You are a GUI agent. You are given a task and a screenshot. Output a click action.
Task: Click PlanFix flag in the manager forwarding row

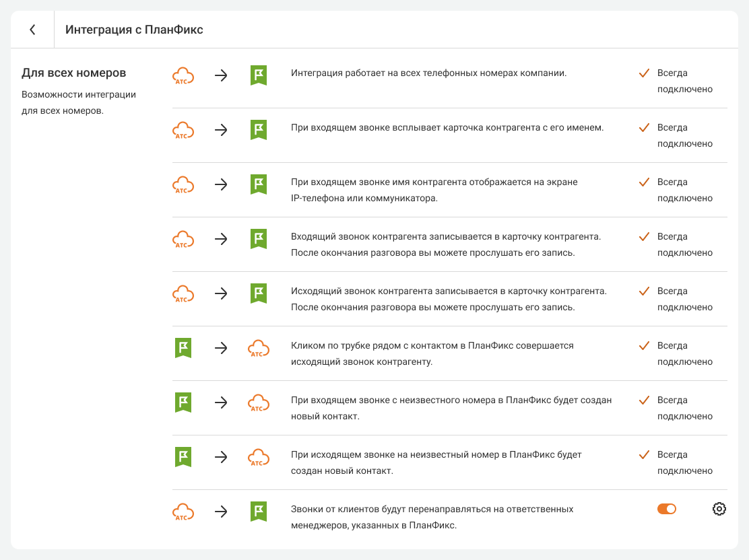point(259,512)
